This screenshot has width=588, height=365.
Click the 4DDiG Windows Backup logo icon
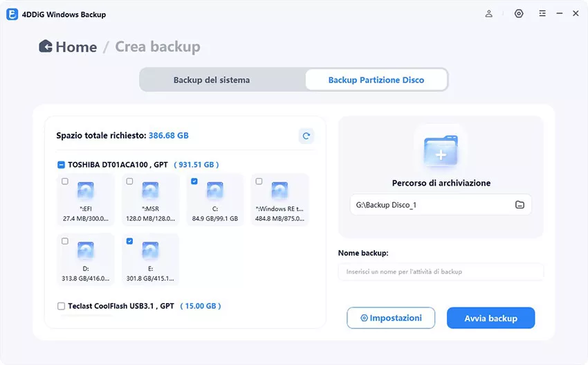point(12,15)
